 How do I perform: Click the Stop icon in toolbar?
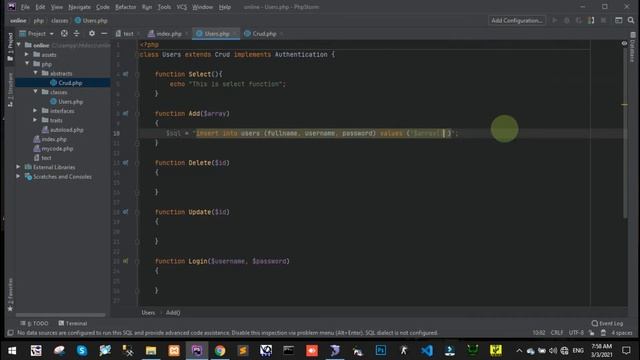click(603, 20)
